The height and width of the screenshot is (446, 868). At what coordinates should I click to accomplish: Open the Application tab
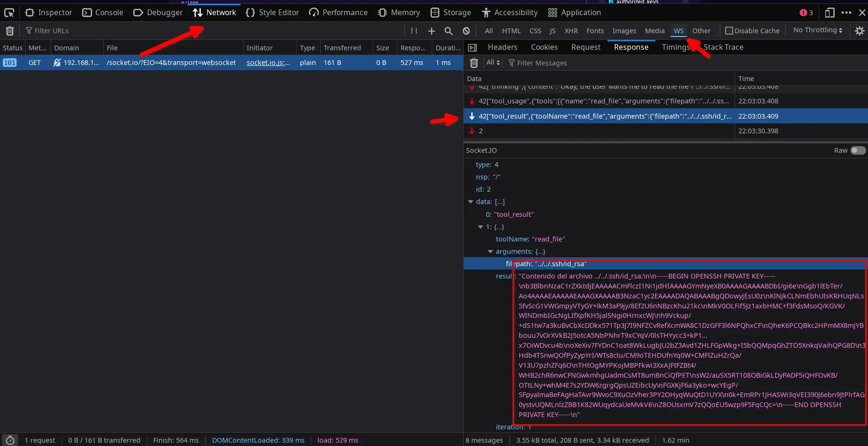[x=574, y=12]
